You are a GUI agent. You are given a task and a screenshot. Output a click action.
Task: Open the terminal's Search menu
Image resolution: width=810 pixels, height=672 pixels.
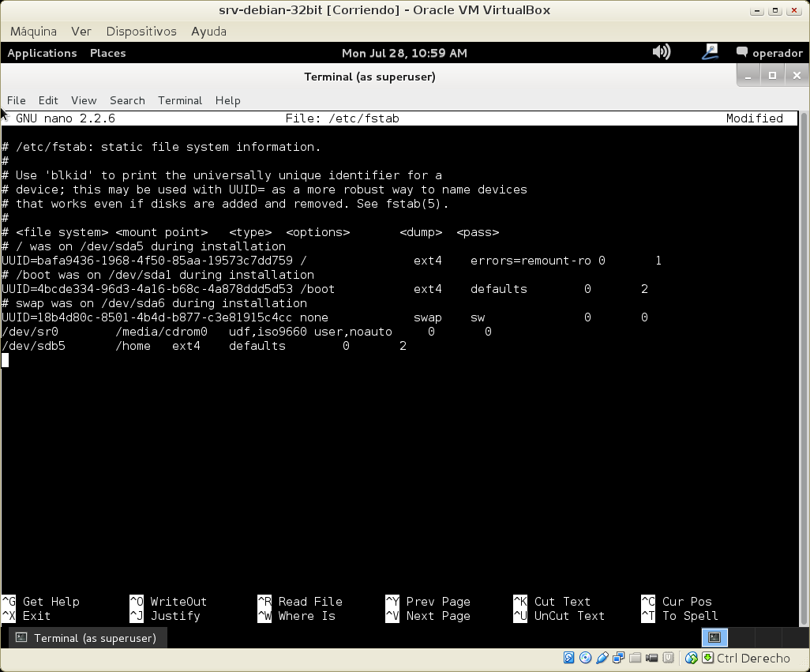pos(127,100)
